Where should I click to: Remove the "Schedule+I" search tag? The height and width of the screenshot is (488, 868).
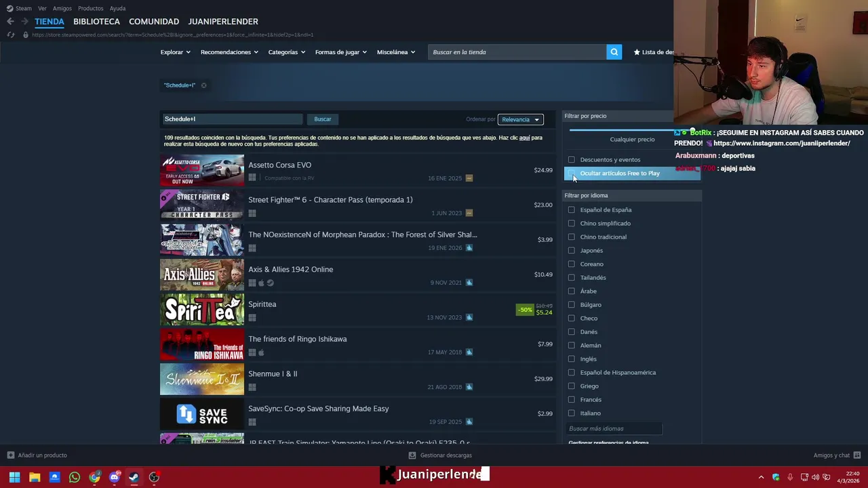203,85
